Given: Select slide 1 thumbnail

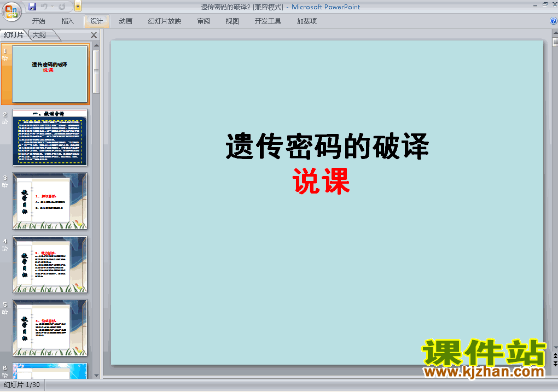Looking at the screenshot, I should [50, 74].
